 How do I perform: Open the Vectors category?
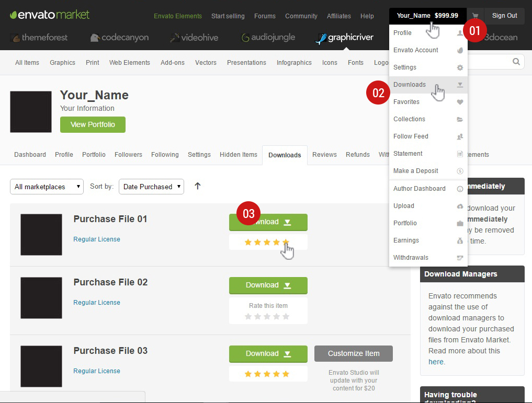click(x=206, y=63)
